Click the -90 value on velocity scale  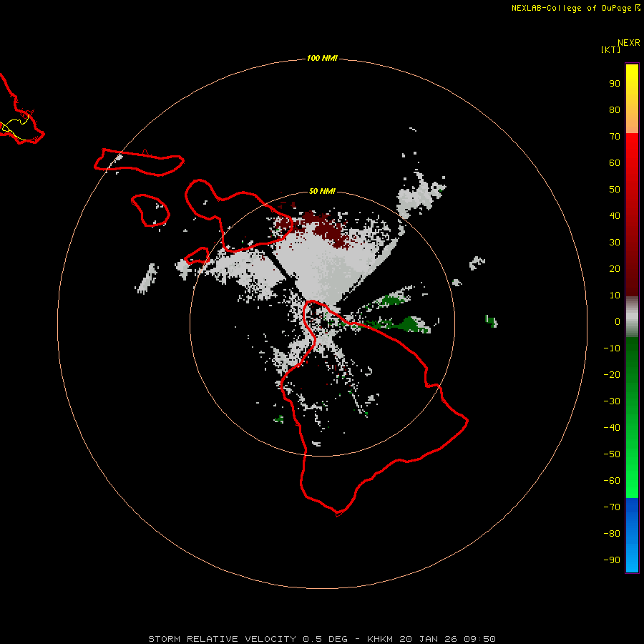coord(612,560)
